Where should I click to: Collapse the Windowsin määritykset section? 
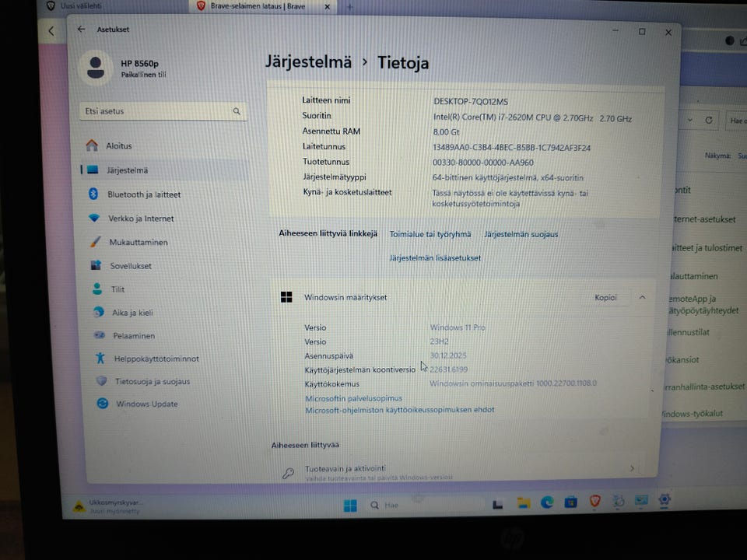coord(642,297)
